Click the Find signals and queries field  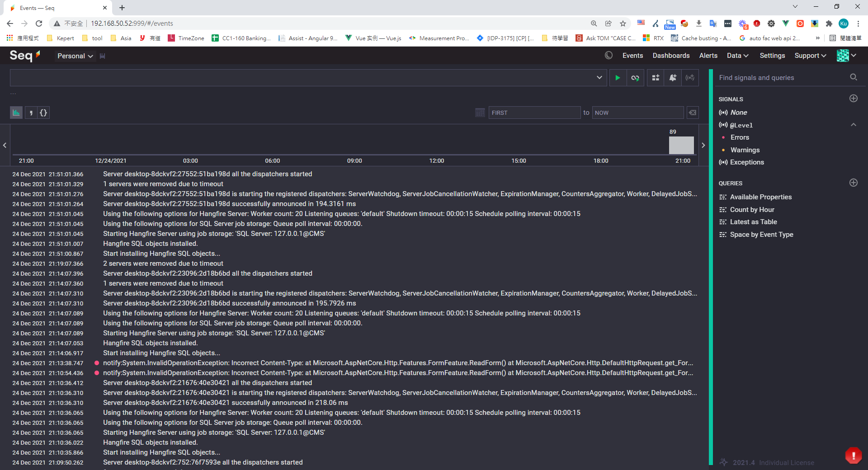(782, 78)
